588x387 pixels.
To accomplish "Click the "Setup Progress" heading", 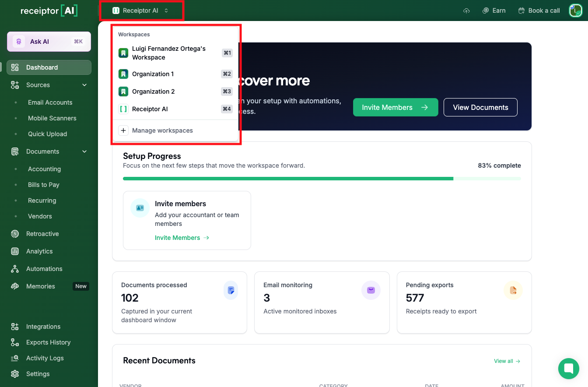I will pyautogui.click(x=152, y=156).
